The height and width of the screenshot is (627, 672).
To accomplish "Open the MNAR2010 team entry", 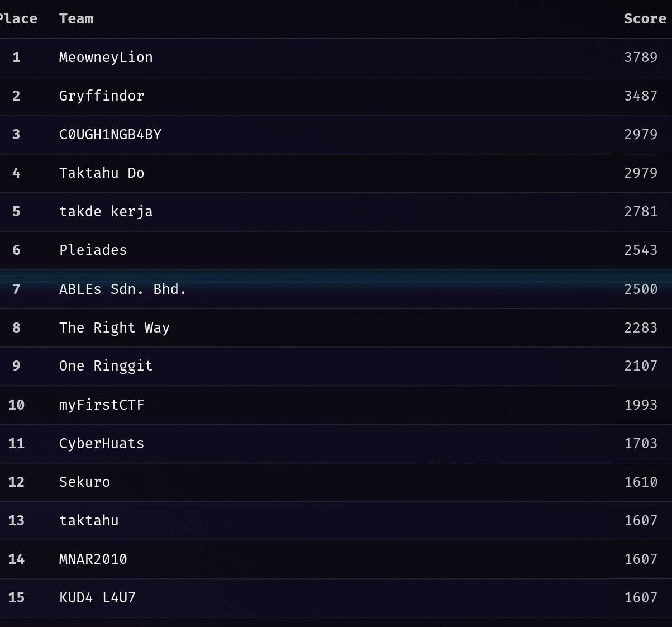I will coord(93,559).
